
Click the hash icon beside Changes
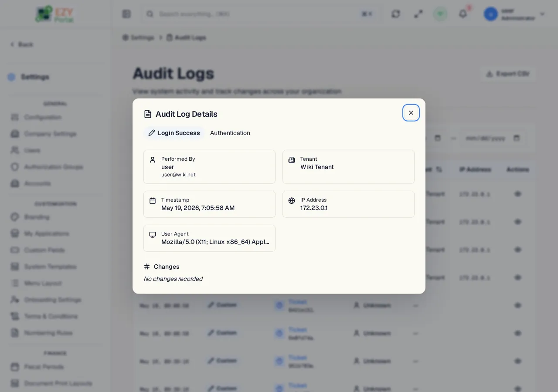click(147, 267)
